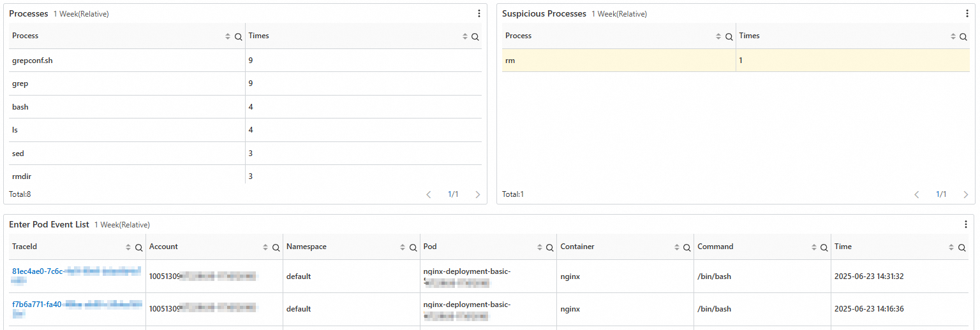This screenshot has height=330, width=980.
Task: Sort Suspicious Processes by Process column
Action: point(719,37)
